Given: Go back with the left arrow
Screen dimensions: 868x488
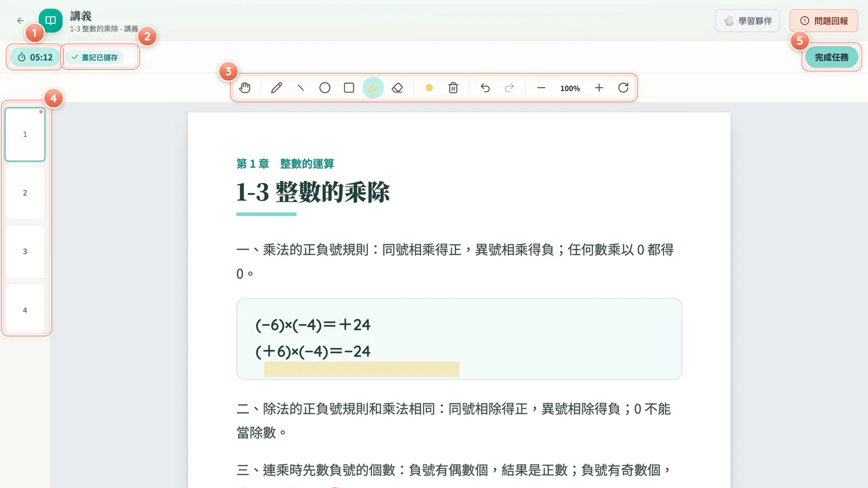Looking at the screenshot, I should [x=20, y=21].
